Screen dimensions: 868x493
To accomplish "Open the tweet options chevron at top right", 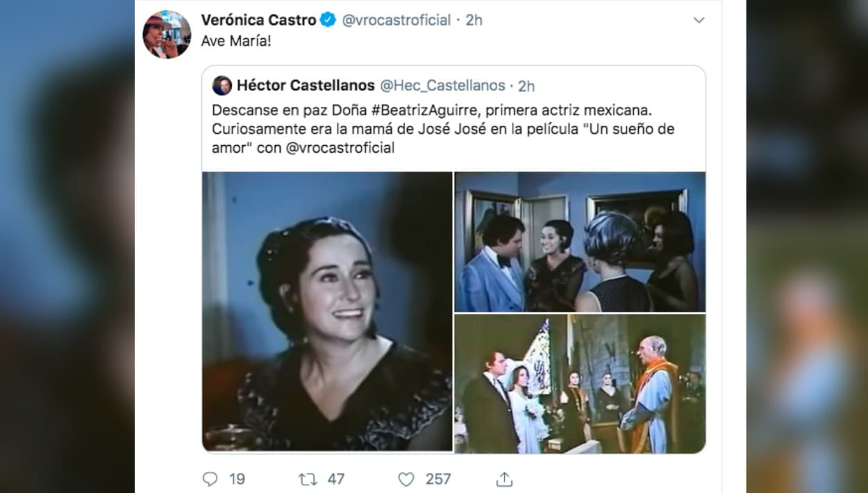I will (x=700, y=20).
